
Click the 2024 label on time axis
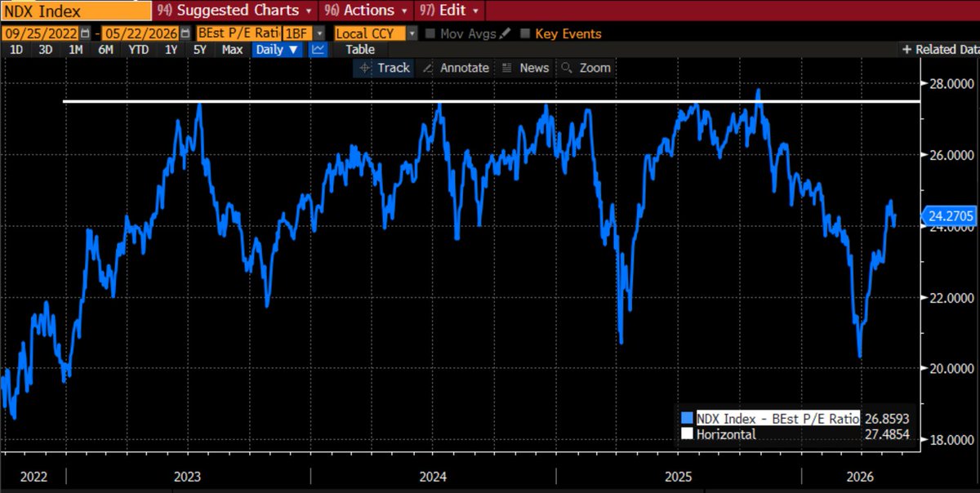click(x=433, y=477)
